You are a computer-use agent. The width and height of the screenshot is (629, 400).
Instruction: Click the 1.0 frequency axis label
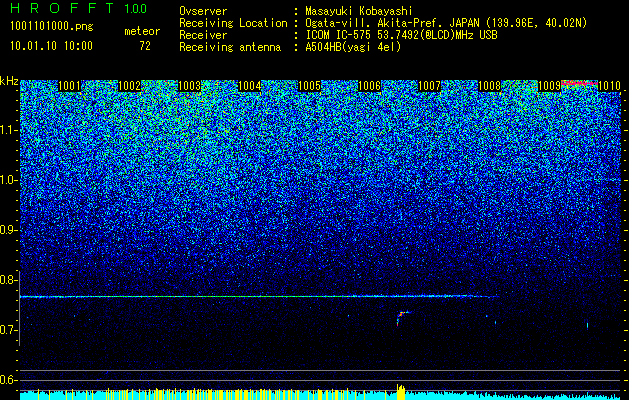tap(8, 180)
